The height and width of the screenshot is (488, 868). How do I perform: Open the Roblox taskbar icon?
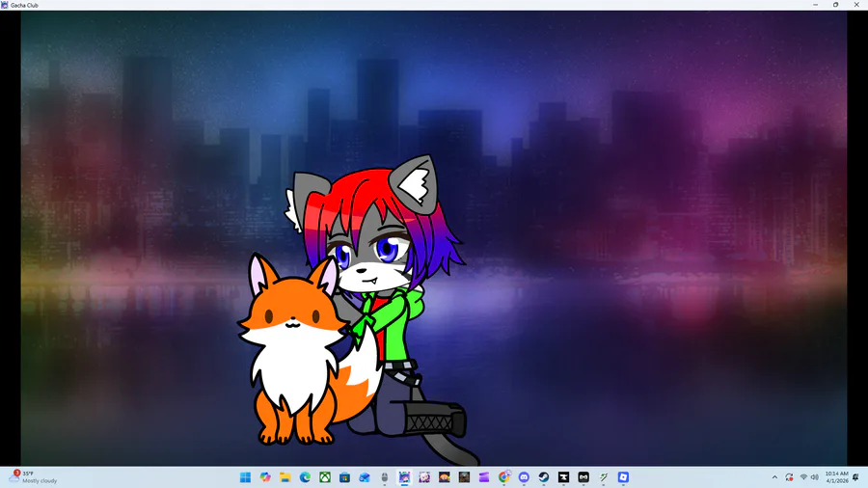coord(623,477)
